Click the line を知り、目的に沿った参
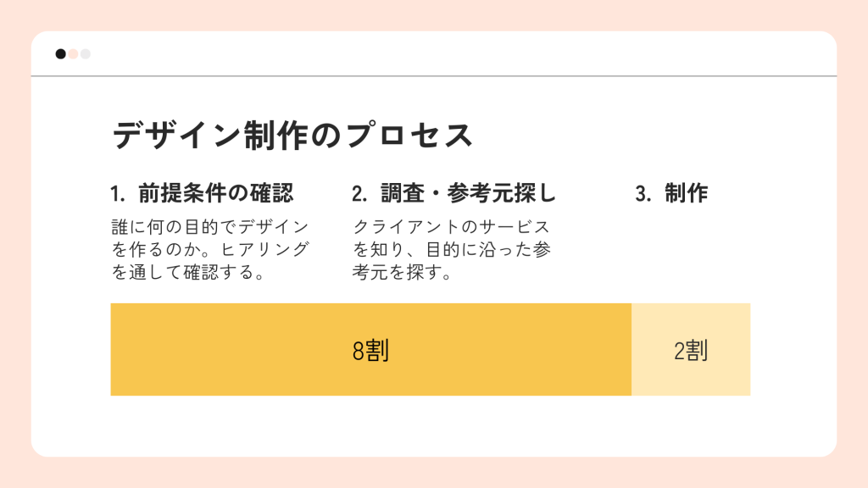The image size is (868, 488). [452, 250]
